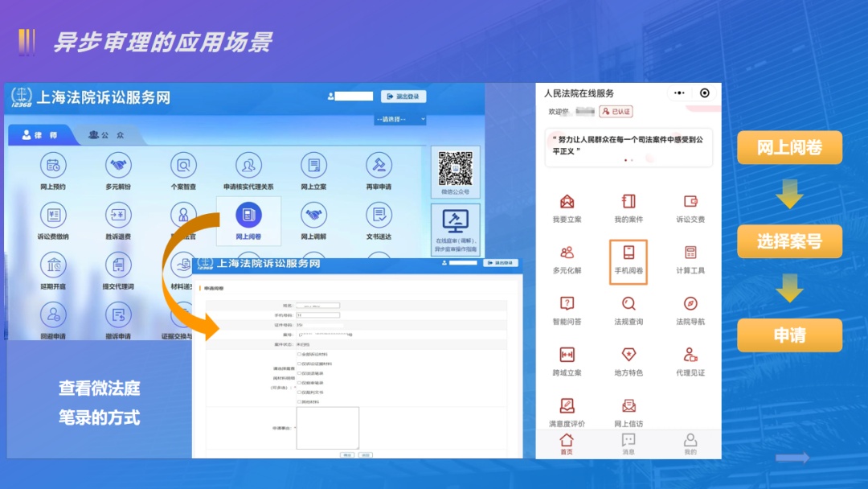The height and width of the screenshot is (489, 868).
Task: Open the mini program three-dot menu
Action: 679,93
